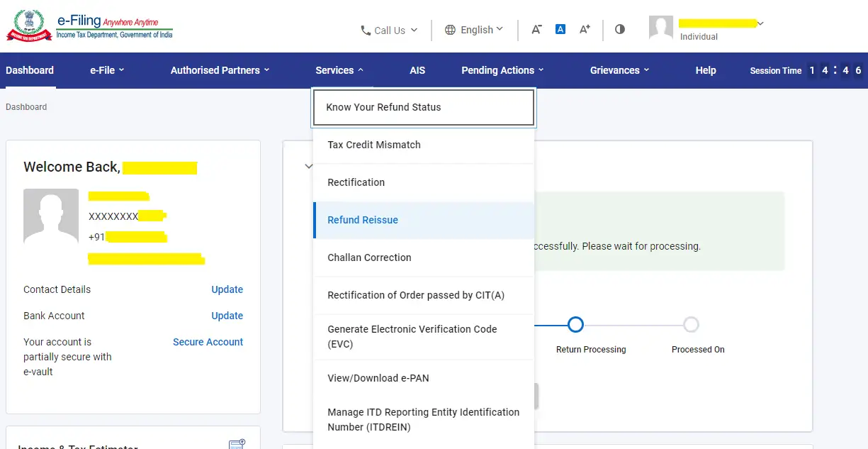
Task: Select Refund Reissue from Services menu
Action: (x=363, y=220)
